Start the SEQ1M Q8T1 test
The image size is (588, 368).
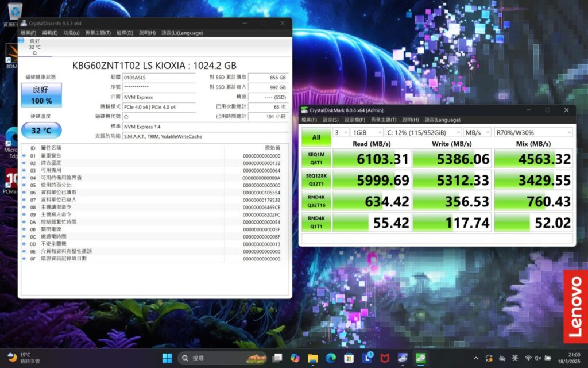point(316,159)
